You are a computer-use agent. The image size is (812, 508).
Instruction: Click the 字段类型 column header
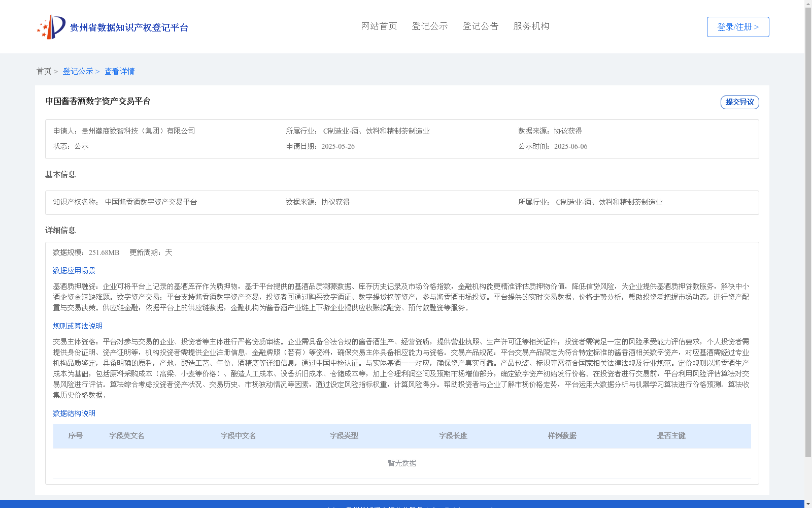click(x=344, y=436)
